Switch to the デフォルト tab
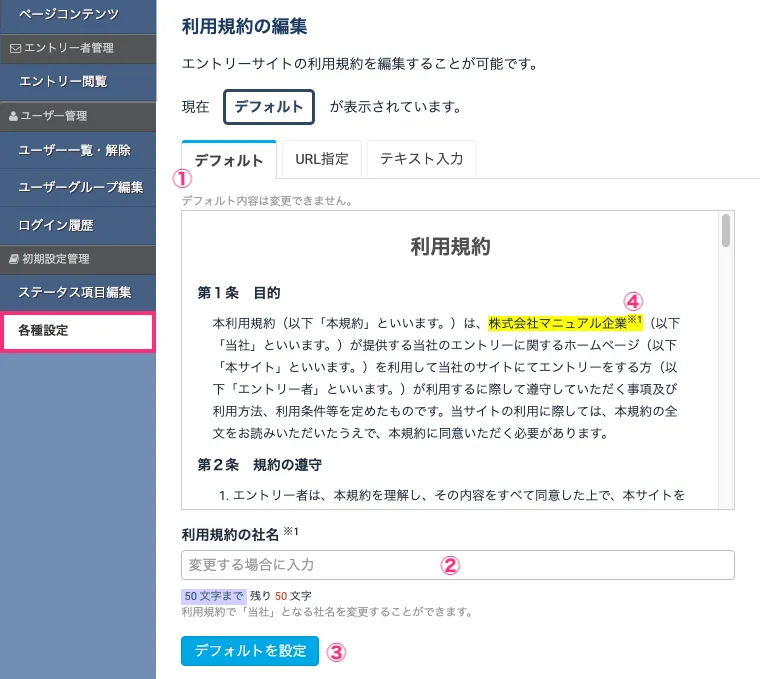 pyautogui.click(x=229, y=159)
